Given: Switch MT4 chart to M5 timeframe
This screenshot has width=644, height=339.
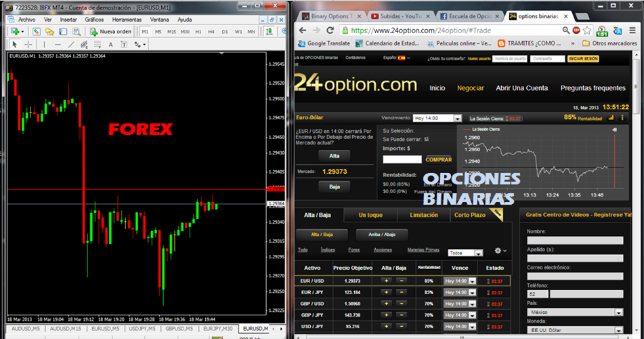Looking at the screenshot, I should click(158, 32).
